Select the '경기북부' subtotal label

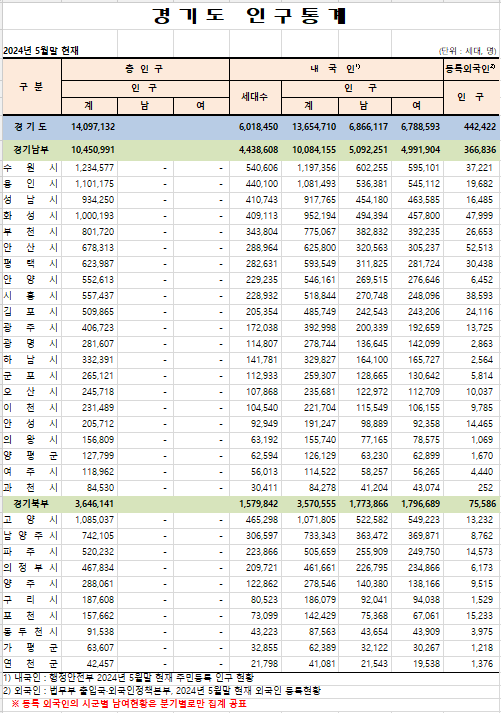coord(31,504)
